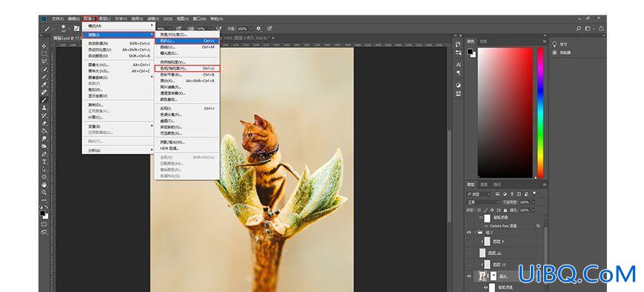
Task: Select the Move tool in the toolbar
Action: pos(44,46)
